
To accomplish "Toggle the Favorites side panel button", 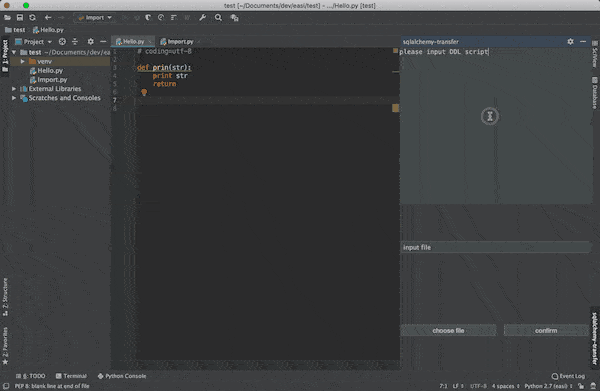I will pos(5,346).
